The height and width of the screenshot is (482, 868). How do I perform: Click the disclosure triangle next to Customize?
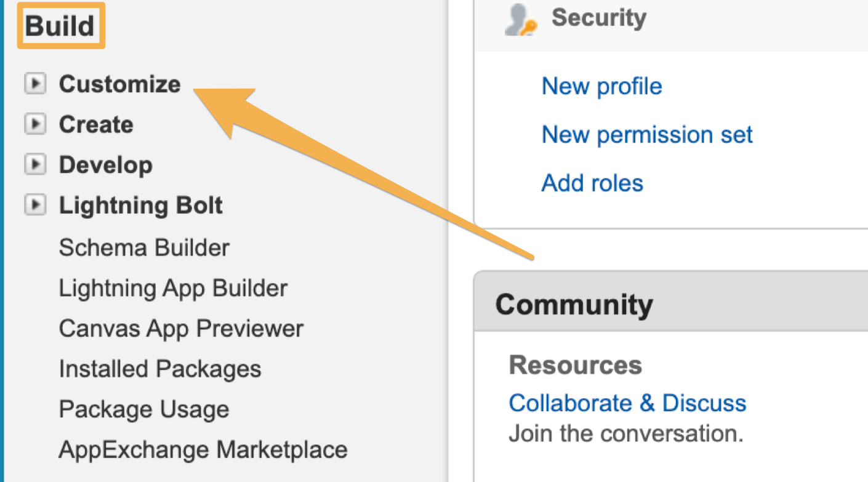pos(35,83)
